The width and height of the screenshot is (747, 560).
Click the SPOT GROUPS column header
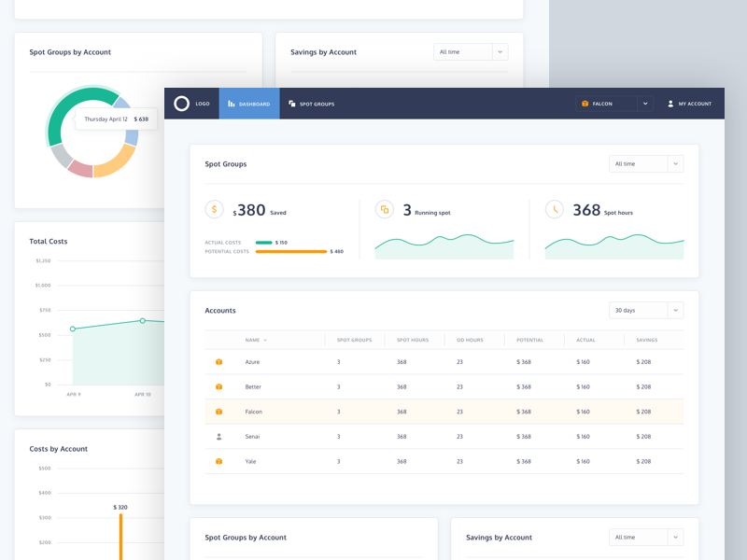click(354, 340)
